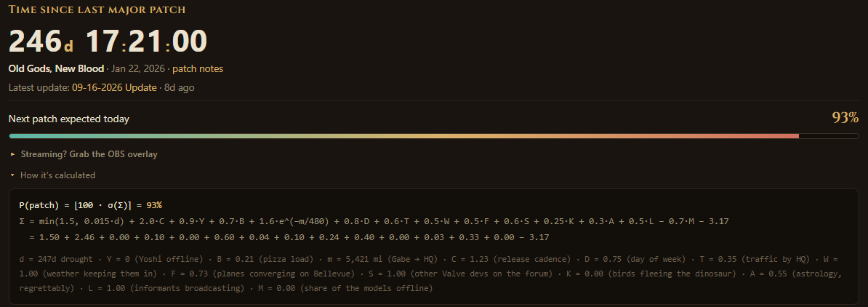This screenshot has height=307, width=868.
Task: Click the 17 hours digits in timer
Action: [103, 41]
